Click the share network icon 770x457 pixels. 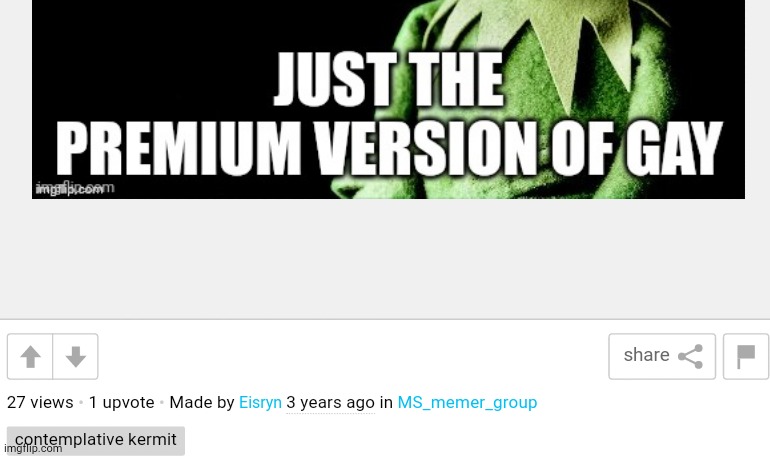[690, 356]
